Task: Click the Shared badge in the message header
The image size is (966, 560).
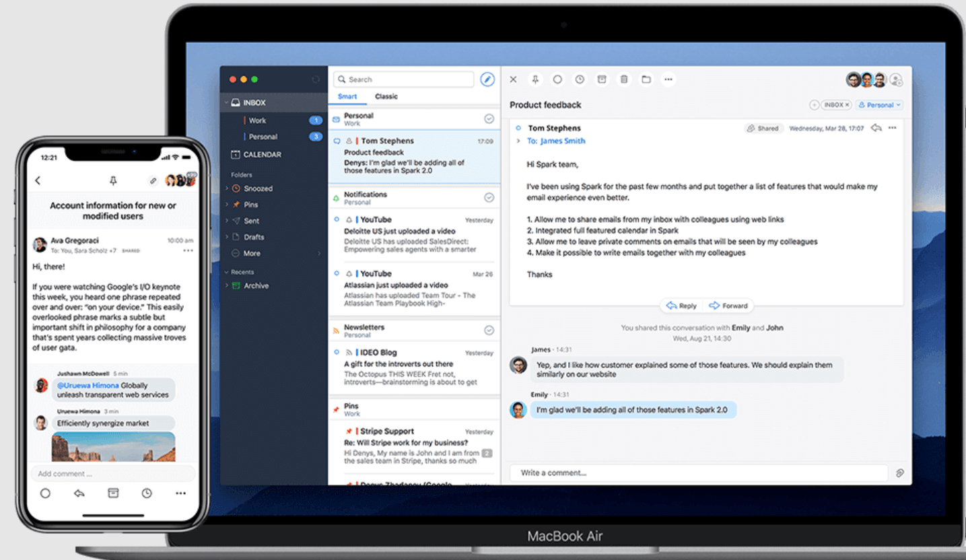Action: point(763,128)
